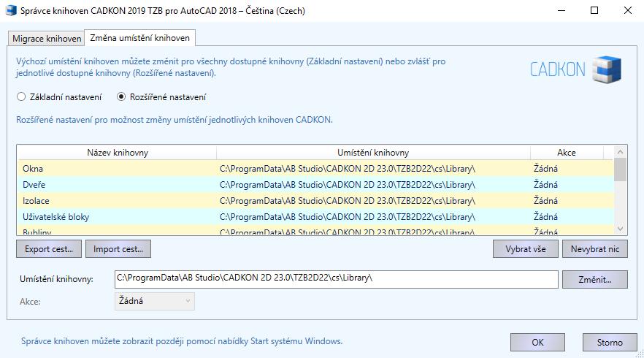Switch to the Migrace knihoven tab

point(47,38)
